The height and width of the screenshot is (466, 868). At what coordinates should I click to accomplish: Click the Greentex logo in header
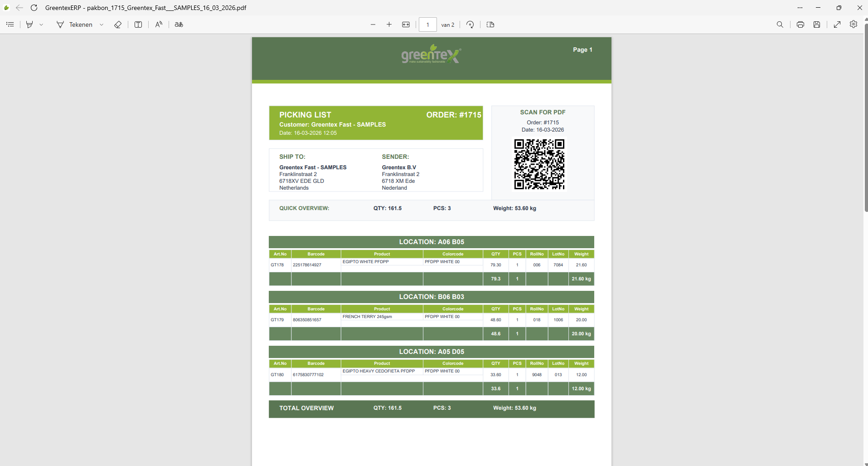431,54
